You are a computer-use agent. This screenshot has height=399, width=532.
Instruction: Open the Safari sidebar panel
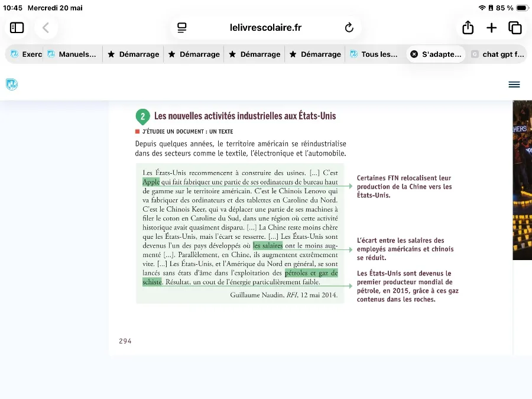[x=17, y=27]
